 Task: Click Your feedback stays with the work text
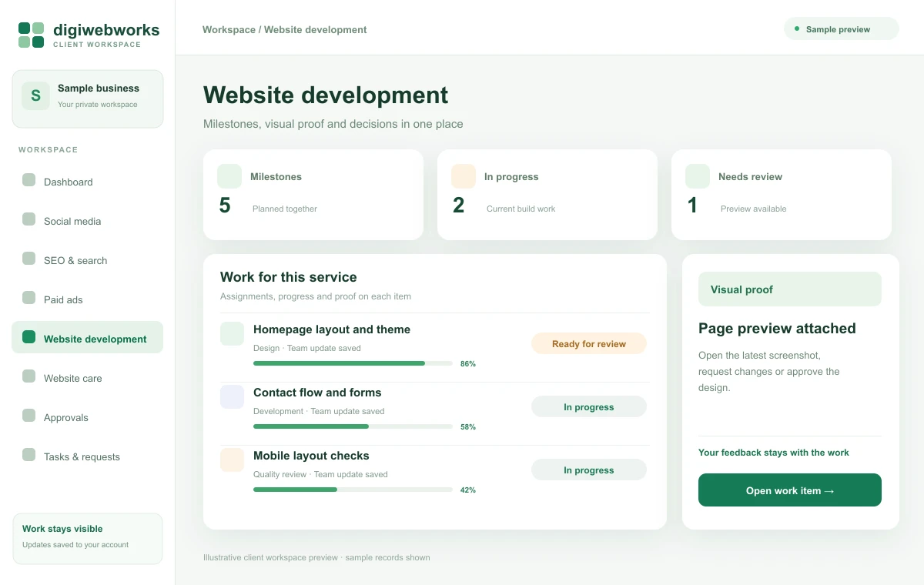(774, 453)
